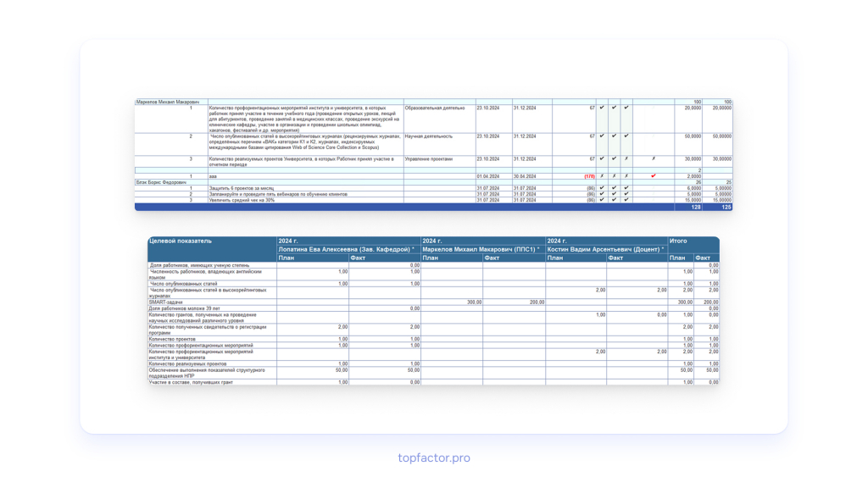
Task: Click first cross mark in 'aaa' row
Action: [x=602, y=176]
